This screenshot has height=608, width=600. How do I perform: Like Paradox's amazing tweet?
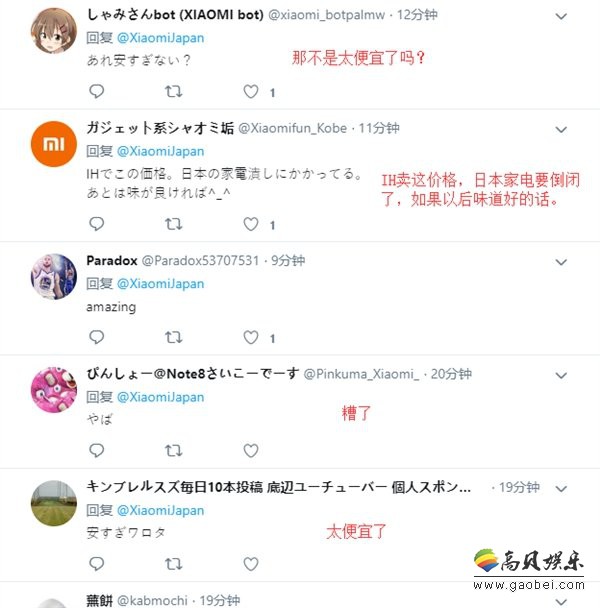pos(251,337)
